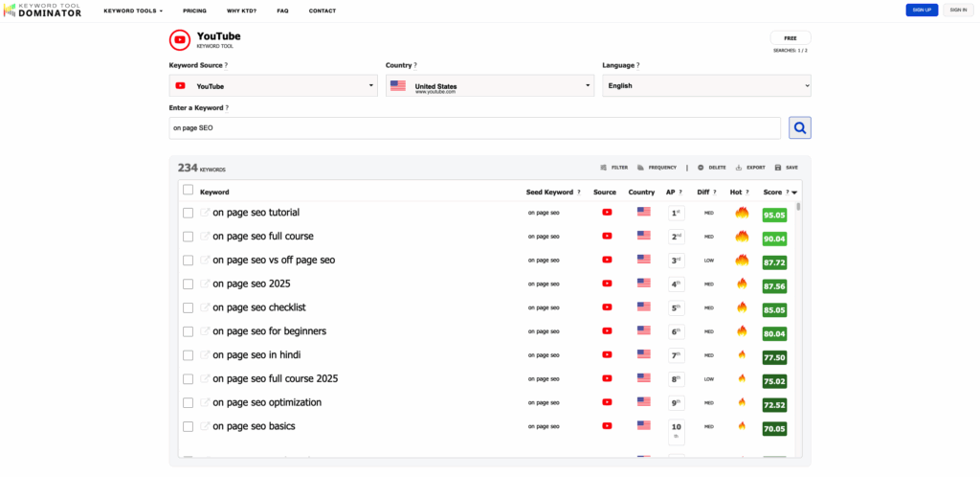Click Delete in the keyword toolbar

pos(712,168)
